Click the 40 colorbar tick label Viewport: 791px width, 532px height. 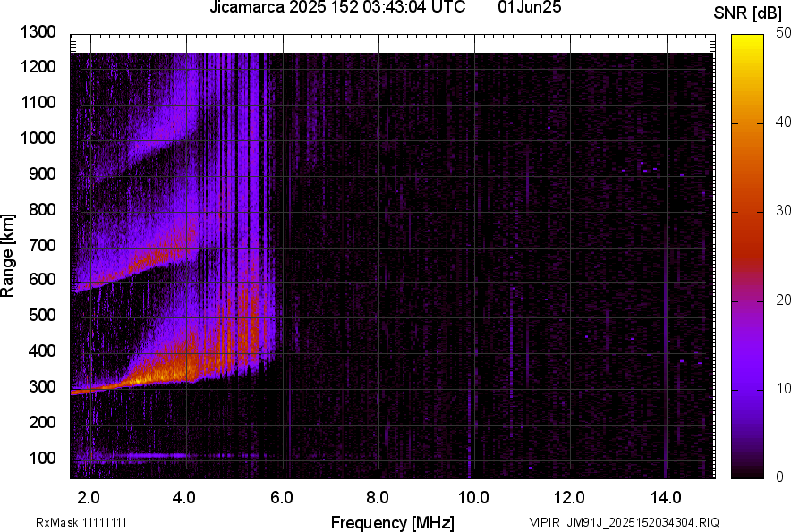point(784,122)
